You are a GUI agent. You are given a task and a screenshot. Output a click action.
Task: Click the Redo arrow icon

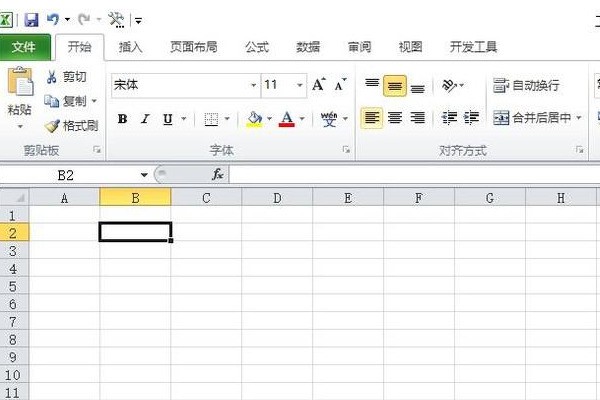[x=84, y=19]
